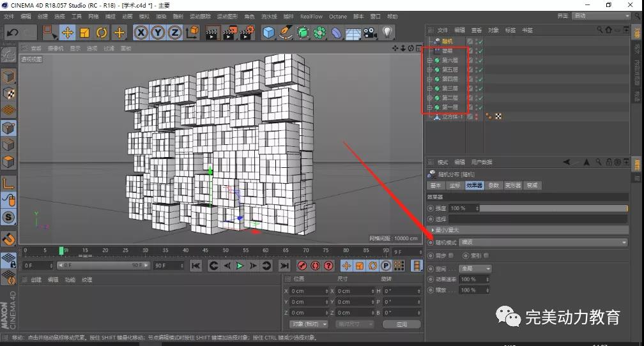Enable the 同步 checkbox
The height and width of the screenshot is (346, 644).
451,255
